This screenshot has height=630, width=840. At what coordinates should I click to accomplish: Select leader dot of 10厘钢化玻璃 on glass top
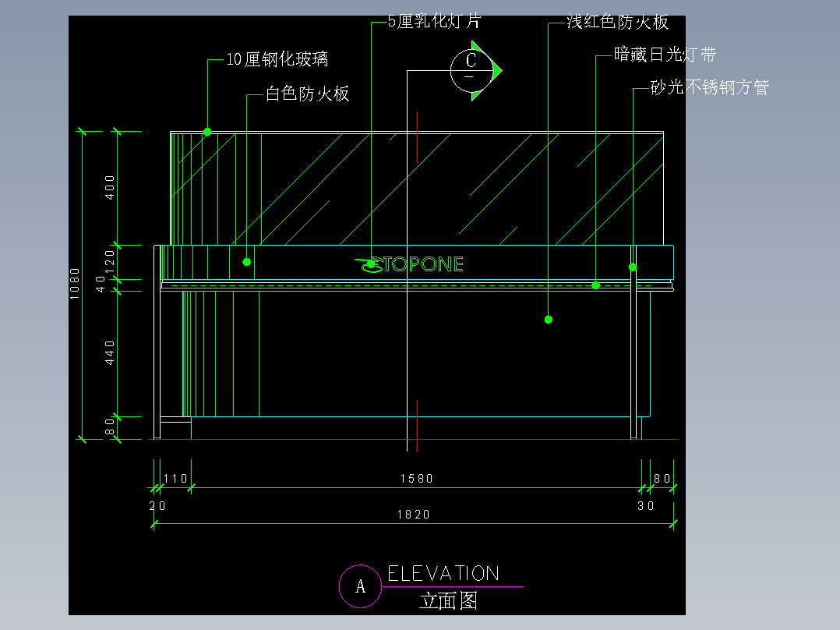tap(207, 131)
